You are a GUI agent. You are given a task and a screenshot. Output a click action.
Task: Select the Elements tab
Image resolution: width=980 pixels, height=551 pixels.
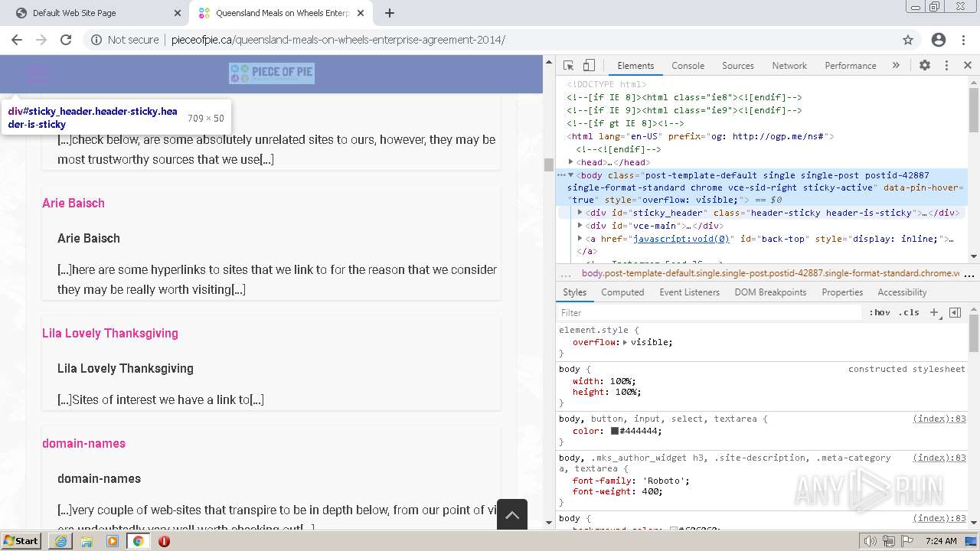635,66
